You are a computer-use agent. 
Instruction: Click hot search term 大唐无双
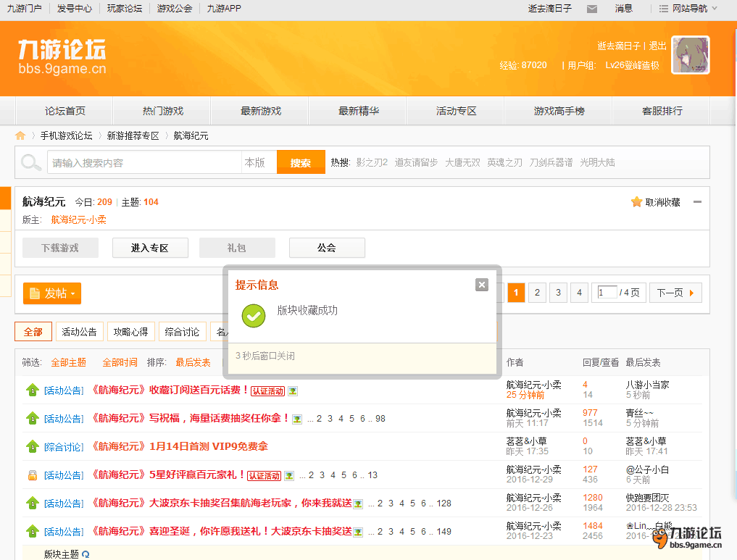coord(462,162)
